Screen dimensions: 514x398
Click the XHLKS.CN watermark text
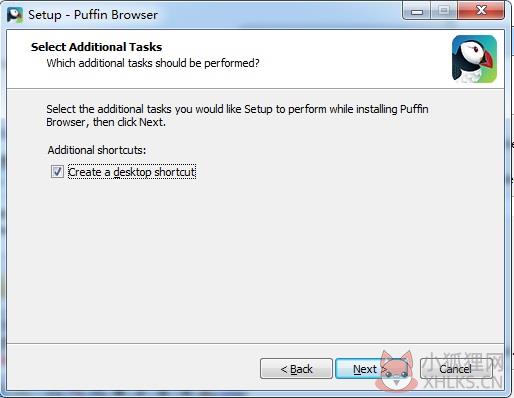pyautogui.click(x=463, y=382)
